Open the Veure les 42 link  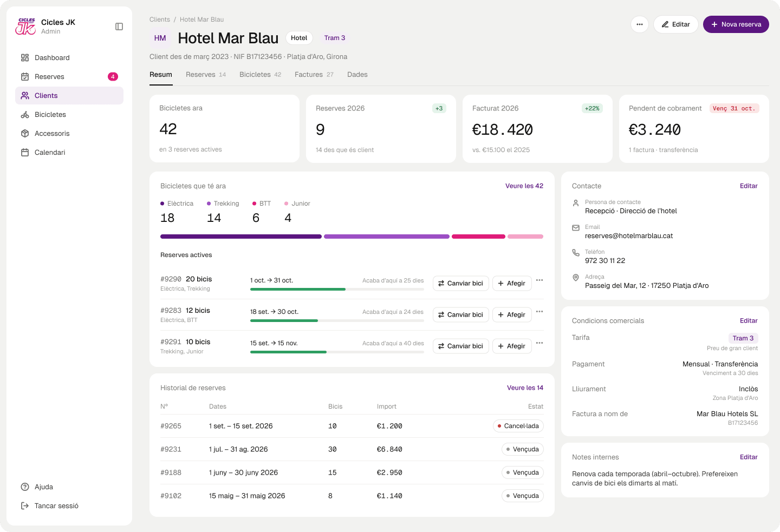524,186
